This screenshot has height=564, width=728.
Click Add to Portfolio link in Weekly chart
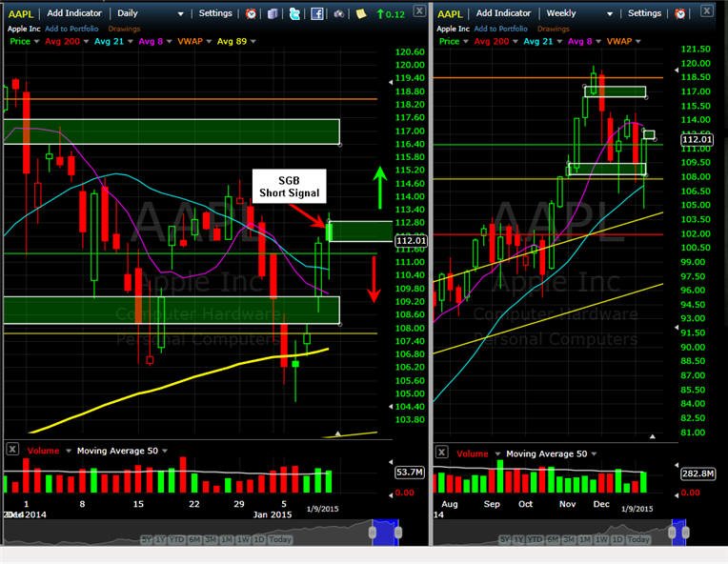(x=500, y=29)
